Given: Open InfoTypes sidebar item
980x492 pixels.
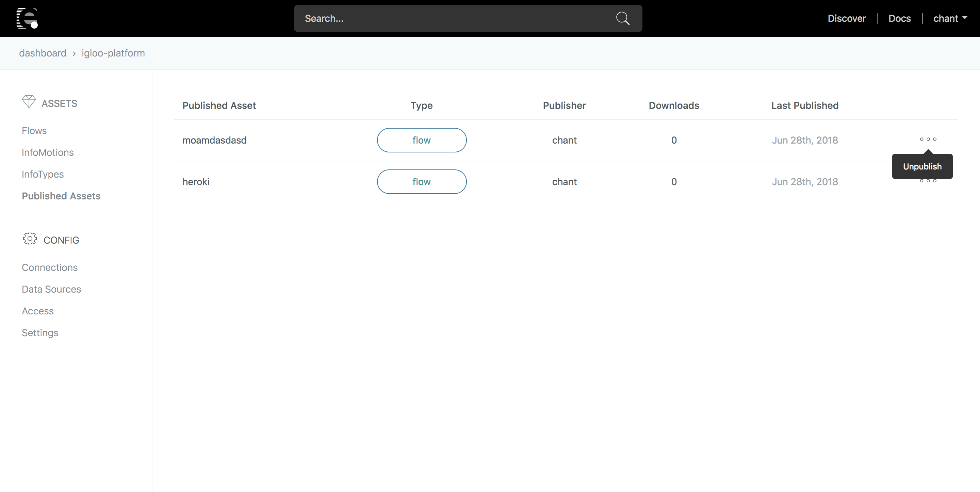Looking at the screenshot, I should pos(43,174).
